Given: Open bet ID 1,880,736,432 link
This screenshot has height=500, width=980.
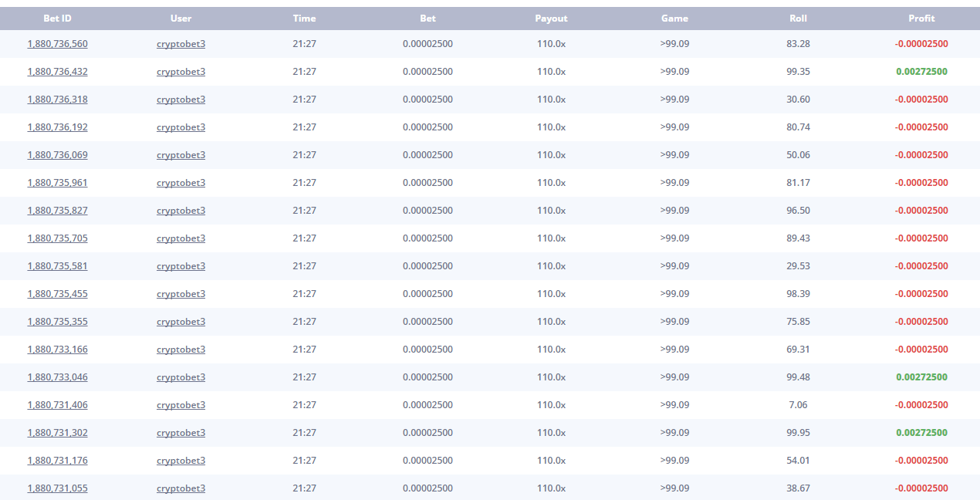Looking at the screenshot, I should coord(57,72).
